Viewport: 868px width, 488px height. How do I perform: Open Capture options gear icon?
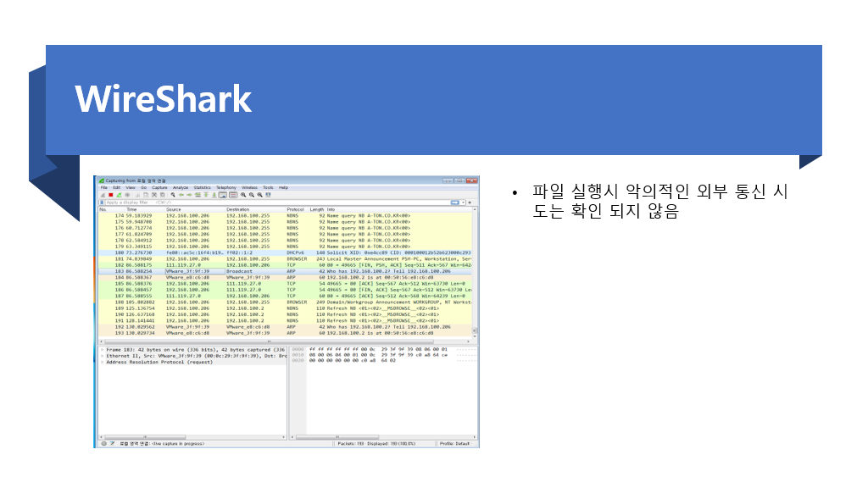click(127, 195)
